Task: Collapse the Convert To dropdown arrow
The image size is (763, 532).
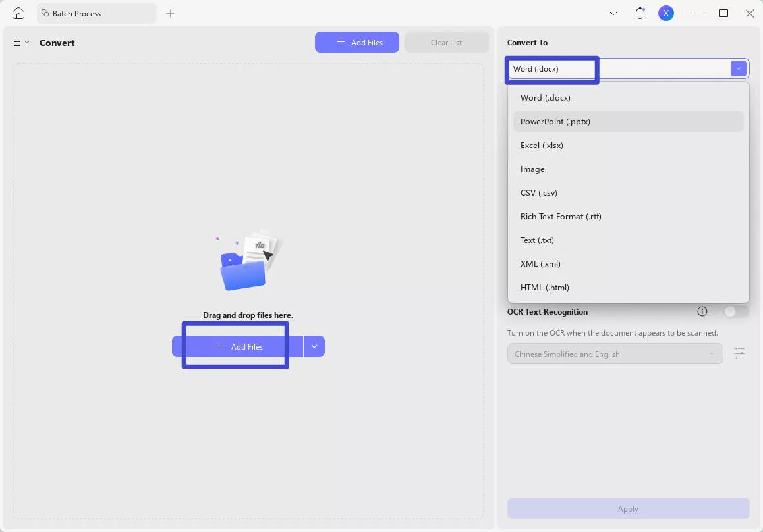Action: pos(738,68)
